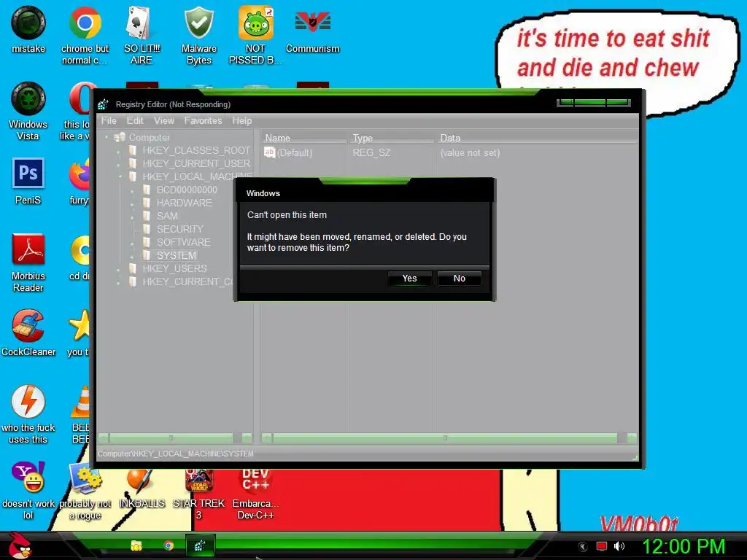Open the Favorites menu in Registry Editor
Screen dimensions: 747x560
pos(203,121)
